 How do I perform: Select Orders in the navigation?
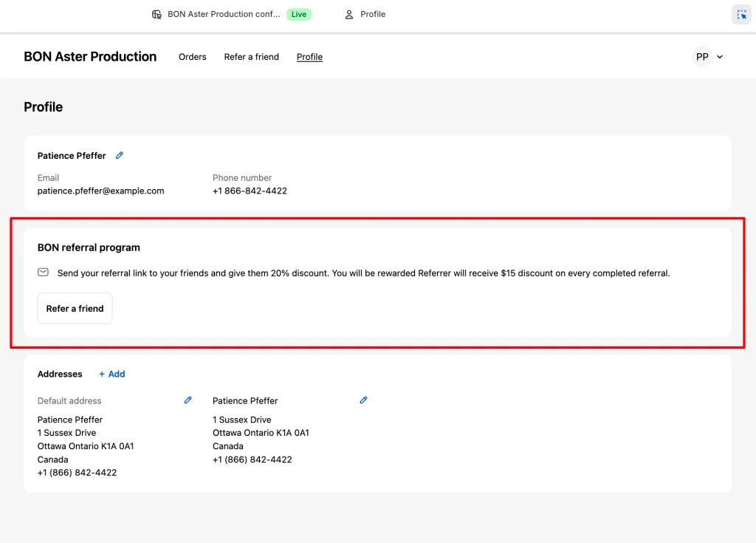tap(192, 57)
